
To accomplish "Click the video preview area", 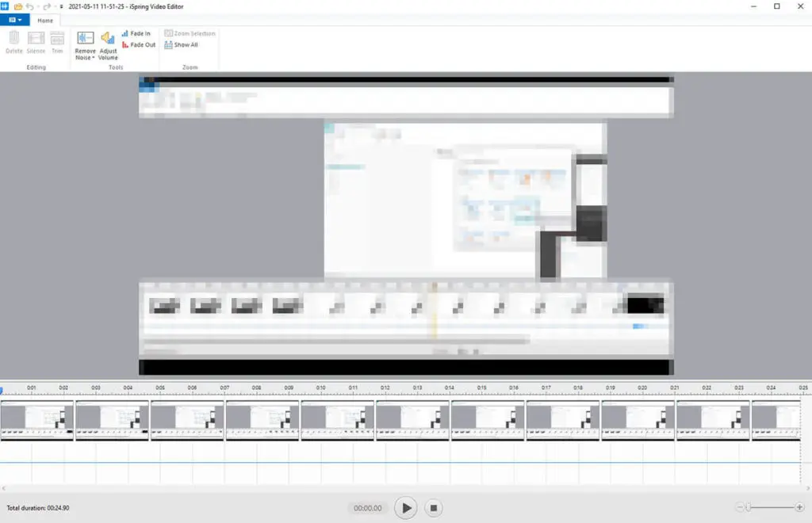I will [406, 226].
